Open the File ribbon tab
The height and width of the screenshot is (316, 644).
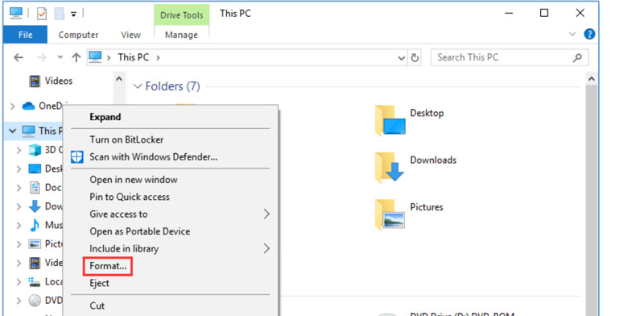(x=25, y=35)
